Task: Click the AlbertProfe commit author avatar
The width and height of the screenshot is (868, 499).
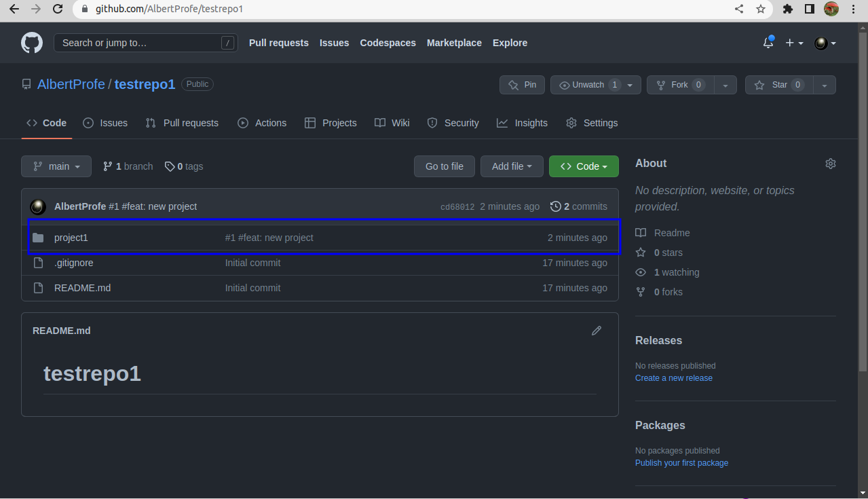Action: (39, 206)
